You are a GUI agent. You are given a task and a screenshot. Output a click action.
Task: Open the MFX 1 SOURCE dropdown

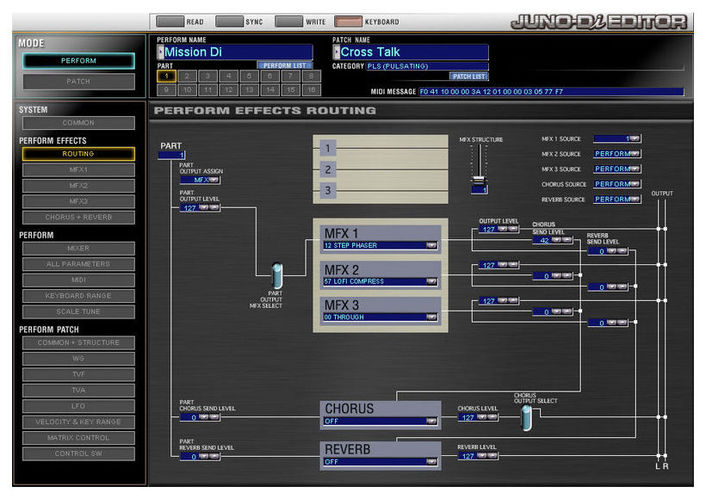tap(617, 139)
